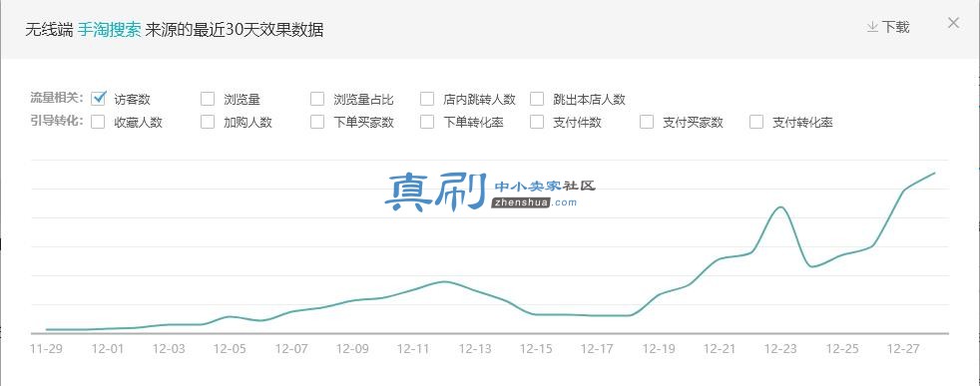Check the 支付转化率 checkbox

point(756,122)
